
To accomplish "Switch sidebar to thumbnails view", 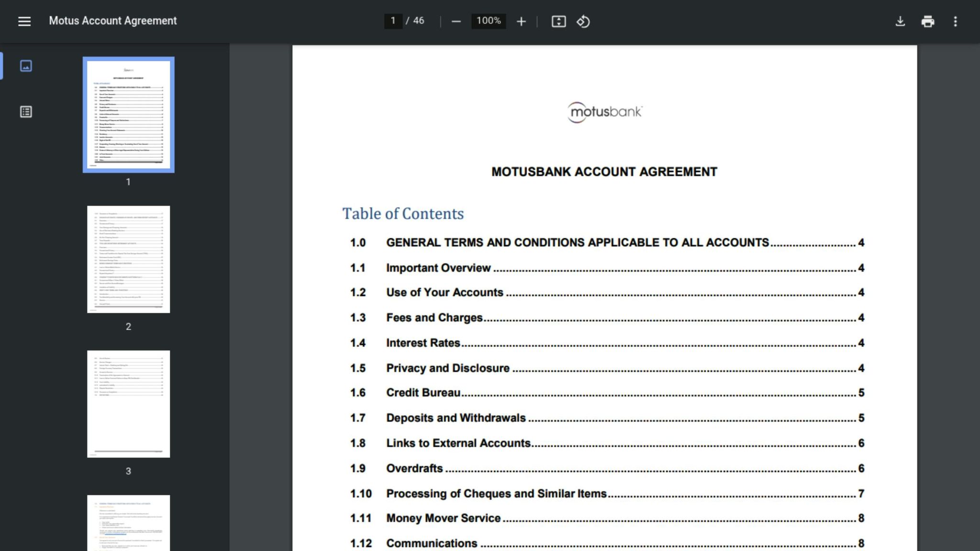I will [x=26, y=66].
